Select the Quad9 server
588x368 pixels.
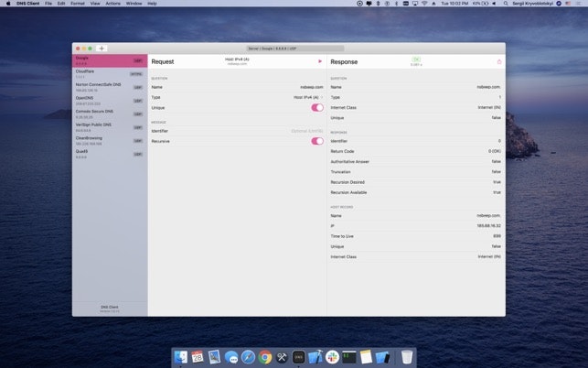[110, 154]
